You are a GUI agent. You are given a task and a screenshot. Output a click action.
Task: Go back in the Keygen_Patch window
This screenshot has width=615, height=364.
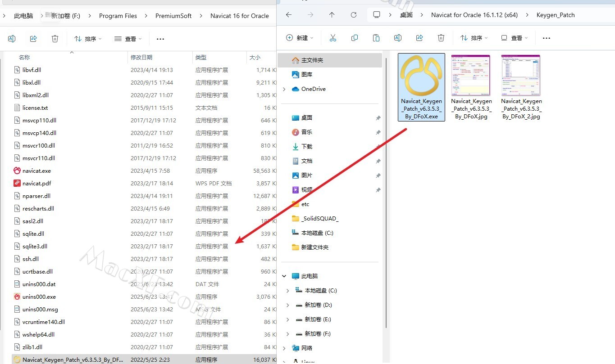pos(289,15)
